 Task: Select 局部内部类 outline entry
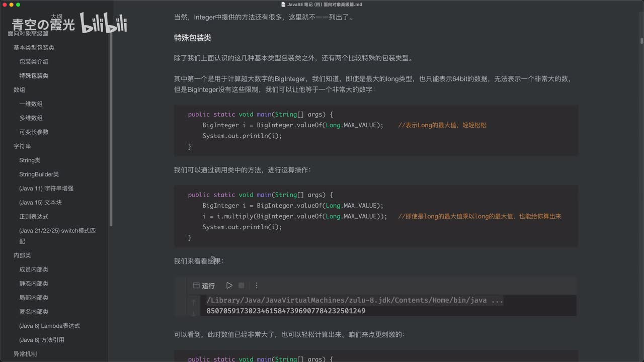[x=34, y=298]
